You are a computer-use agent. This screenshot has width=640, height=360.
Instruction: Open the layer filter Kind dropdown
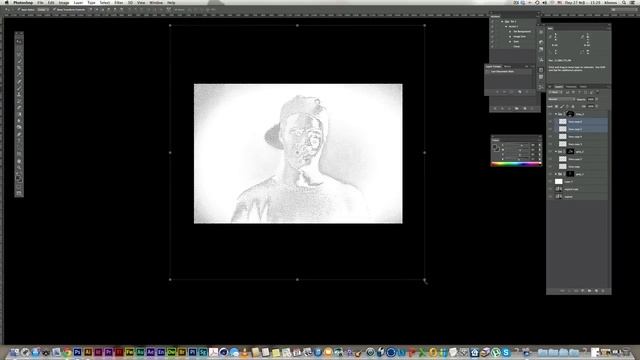coord(556,92)
